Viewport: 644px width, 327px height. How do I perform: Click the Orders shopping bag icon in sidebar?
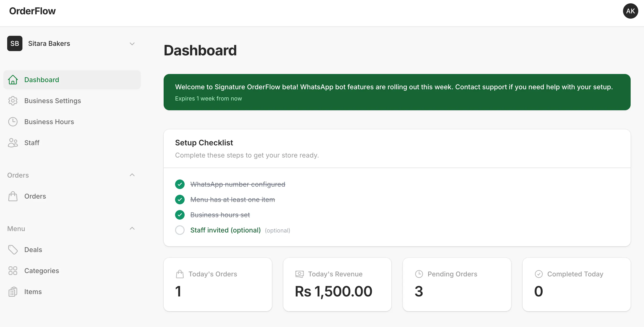click(13, 196)
